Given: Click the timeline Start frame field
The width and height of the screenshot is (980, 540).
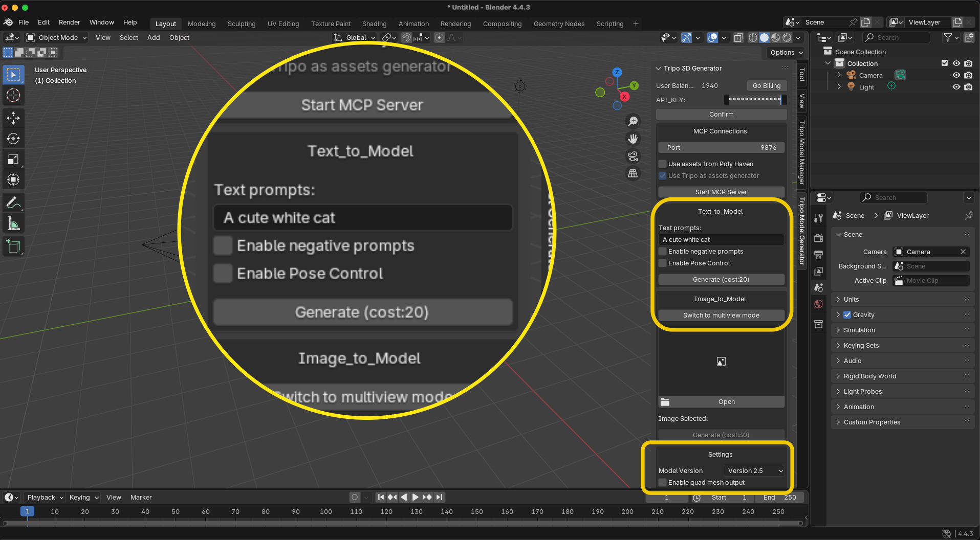Looking at the screenshot, I should pos(728,498).
